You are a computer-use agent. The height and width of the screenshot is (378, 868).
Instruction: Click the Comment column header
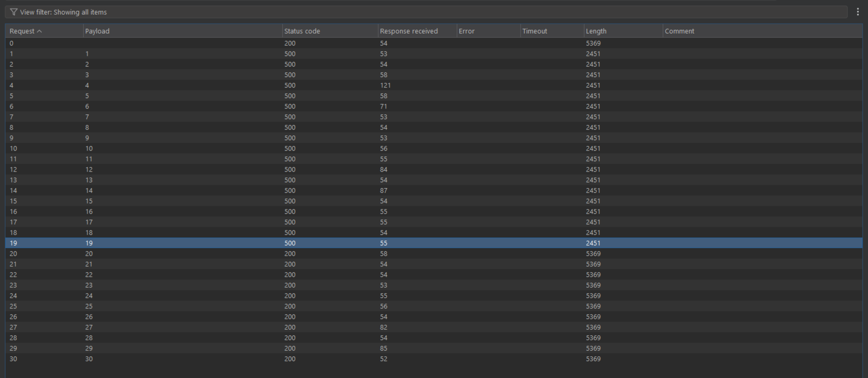coord(679,31)
